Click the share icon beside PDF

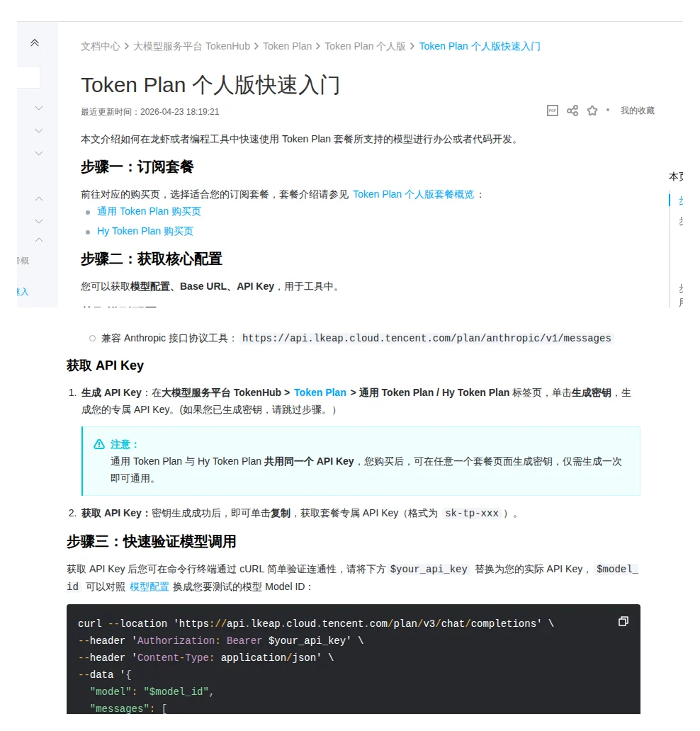pos(572,110)
